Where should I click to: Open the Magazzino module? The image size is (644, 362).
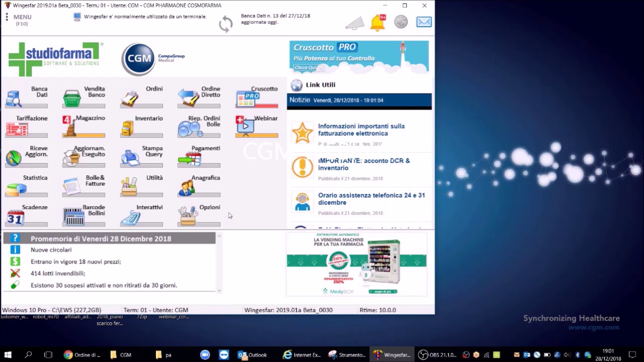pyautogui.click(x=84, y=126)
